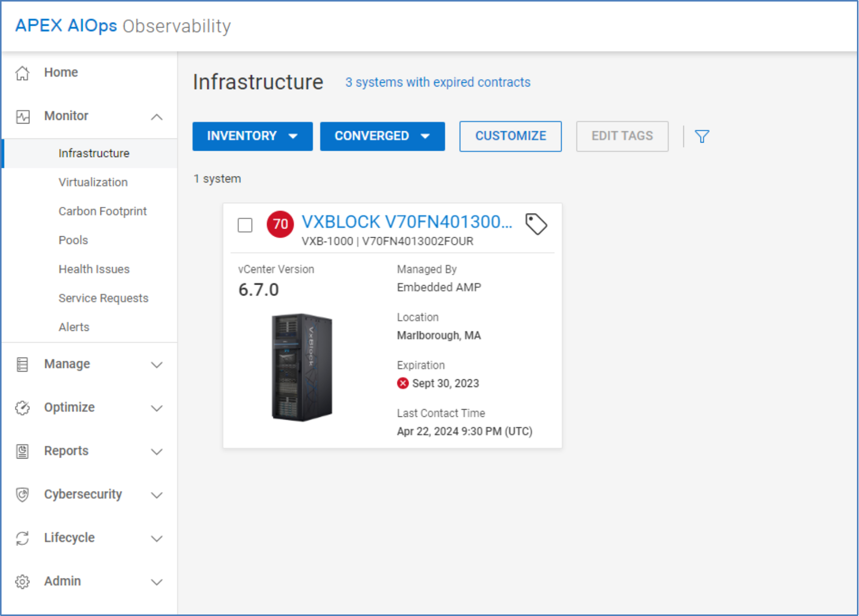Click the Manage menu label

click(67, 364)
